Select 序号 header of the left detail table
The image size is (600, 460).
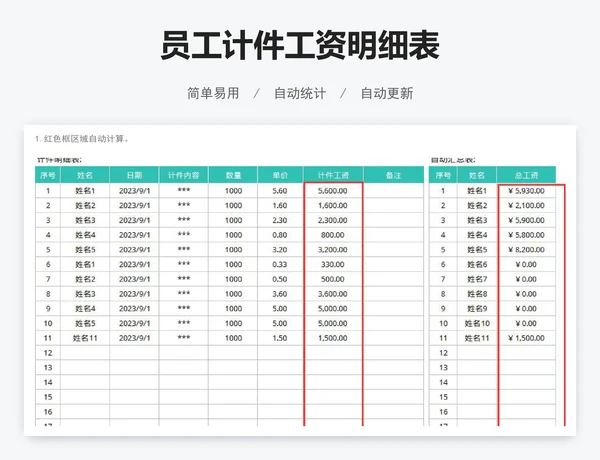48,175
